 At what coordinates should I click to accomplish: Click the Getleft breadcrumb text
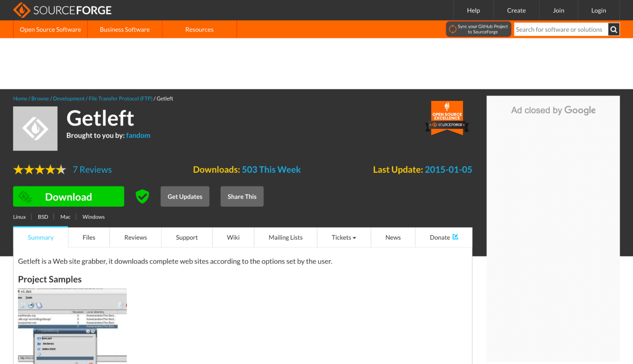point(165,99)
